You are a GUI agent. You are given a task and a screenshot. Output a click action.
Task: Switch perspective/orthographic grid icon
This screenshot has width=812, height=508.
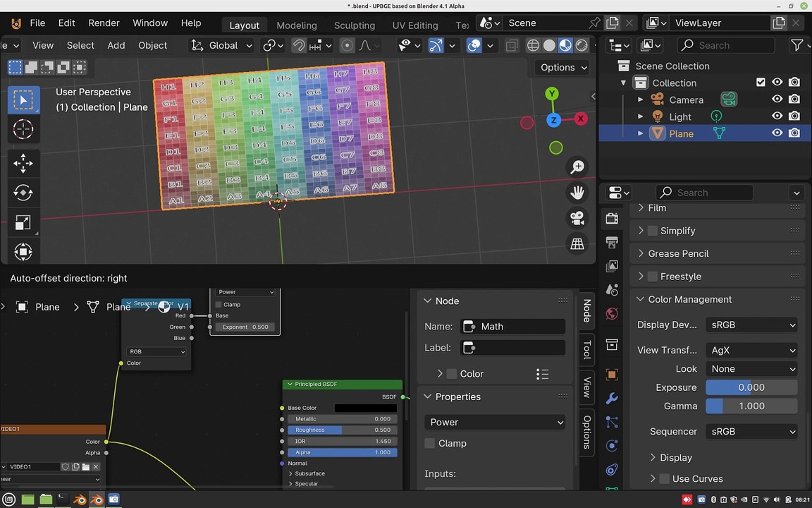pos(577,243)
